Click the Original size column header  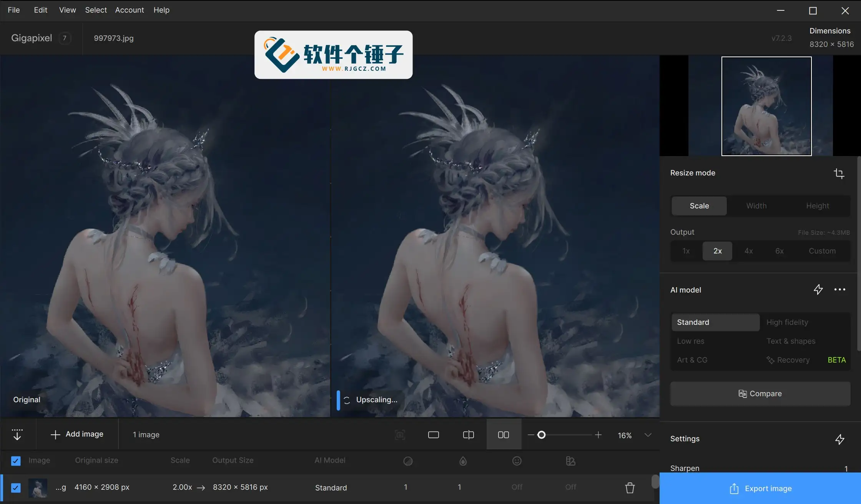coord(96,461)
